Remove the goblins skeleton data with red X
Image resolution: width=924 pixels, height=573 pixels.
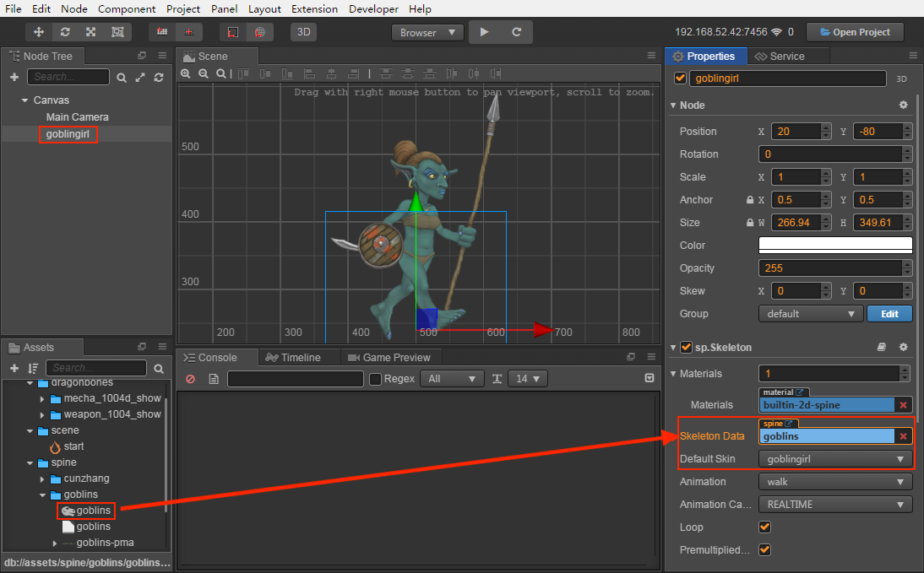coord(904,436)
